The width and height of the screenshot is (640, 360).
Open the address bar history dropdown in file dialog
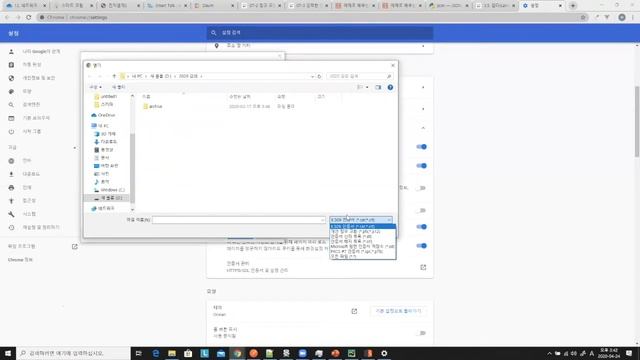[312, 76]
